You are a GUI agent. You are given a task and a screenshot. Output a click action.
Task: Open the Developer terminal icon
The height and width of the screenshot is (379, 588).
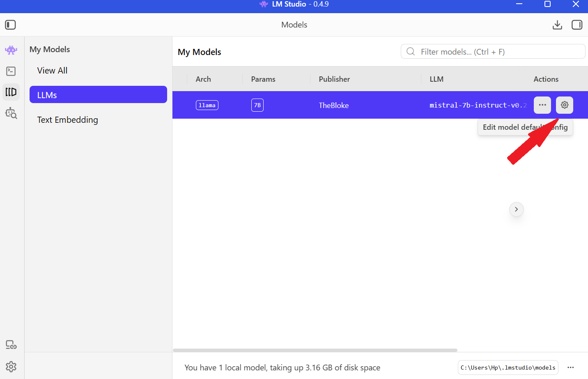click(11, 71)
